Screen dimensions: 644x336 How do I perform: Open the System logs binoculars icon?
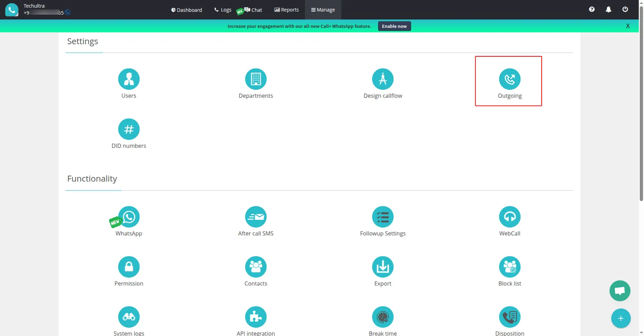[129, 317]
